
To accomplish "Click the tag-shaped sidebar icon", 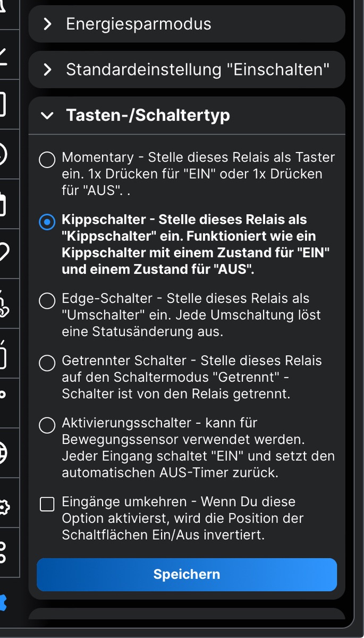I will tap(3, 253).
